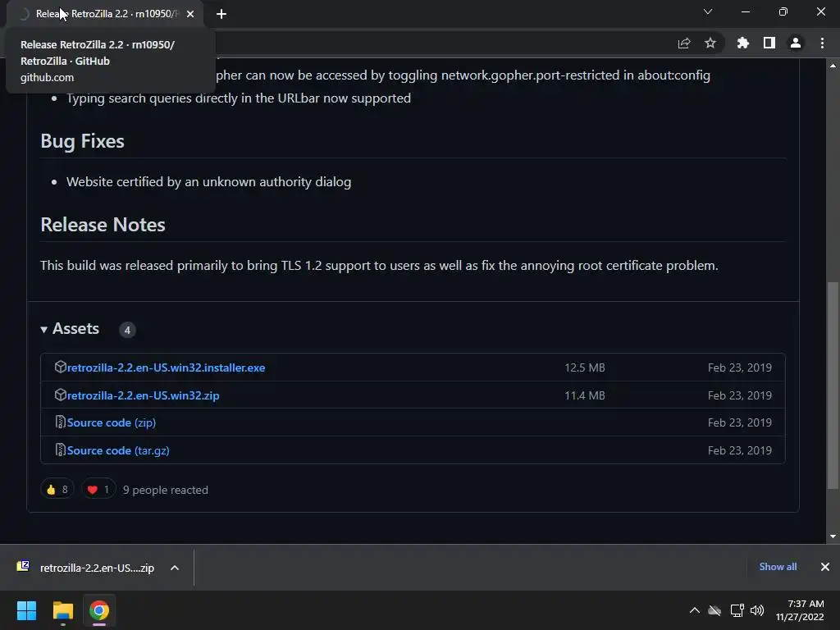840x630 pixels.
Task: Click the Feb 23, 2019 date on the installer.exe row
Action: point(739,367)
